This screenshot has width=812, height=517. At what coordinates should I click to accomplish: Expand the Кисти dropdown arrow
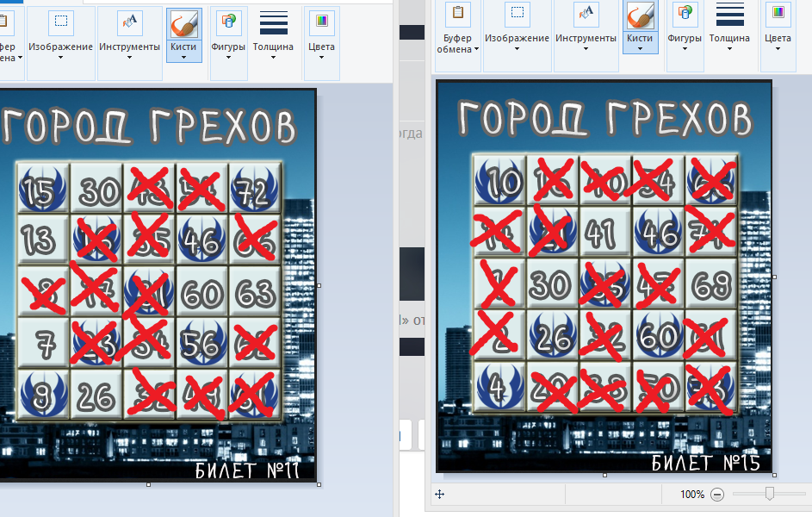(184, 57)
